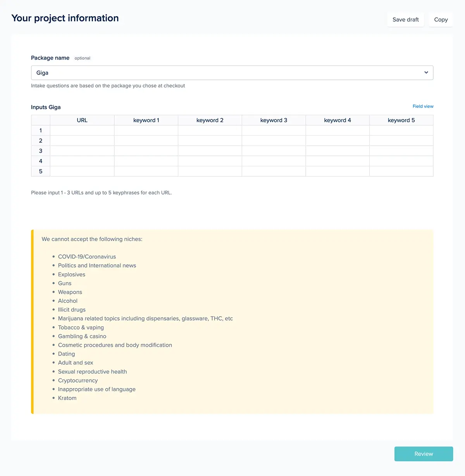
Task: Click the 'Alcohol' list item
Action: [68, 301]
